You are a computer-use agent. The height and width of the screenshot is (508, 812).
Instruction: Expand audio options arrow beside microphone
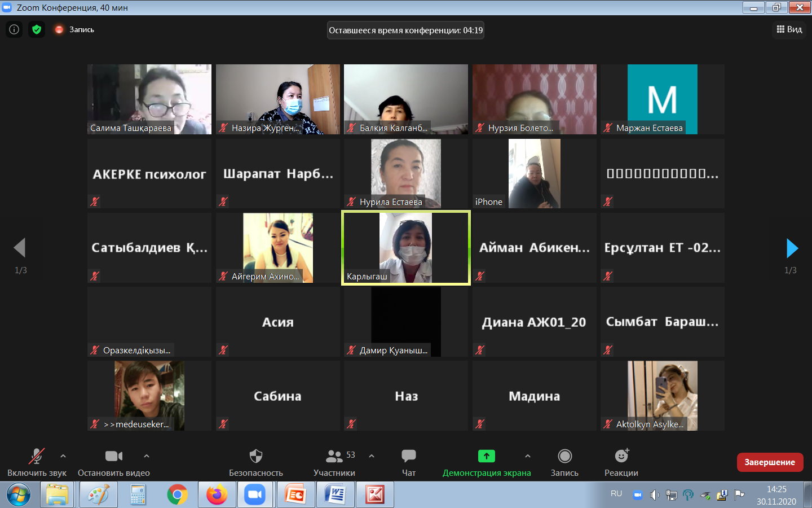point(63,456)
